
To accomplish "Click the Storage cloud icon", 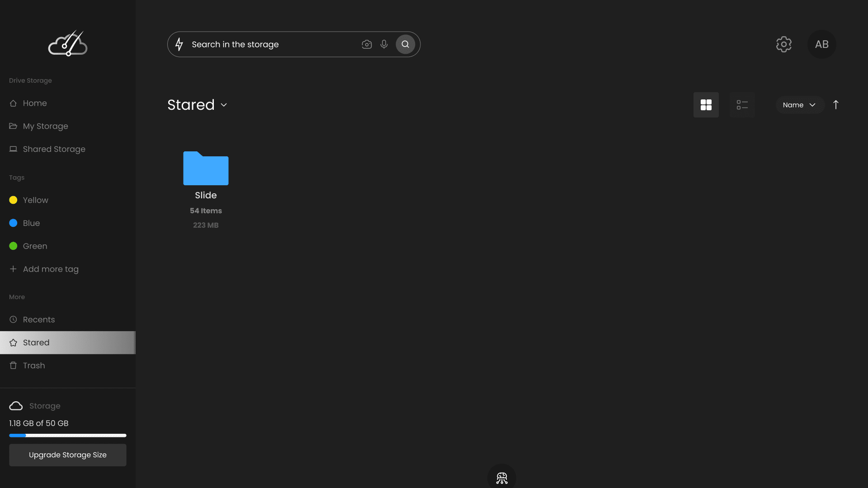I will 16,406.
